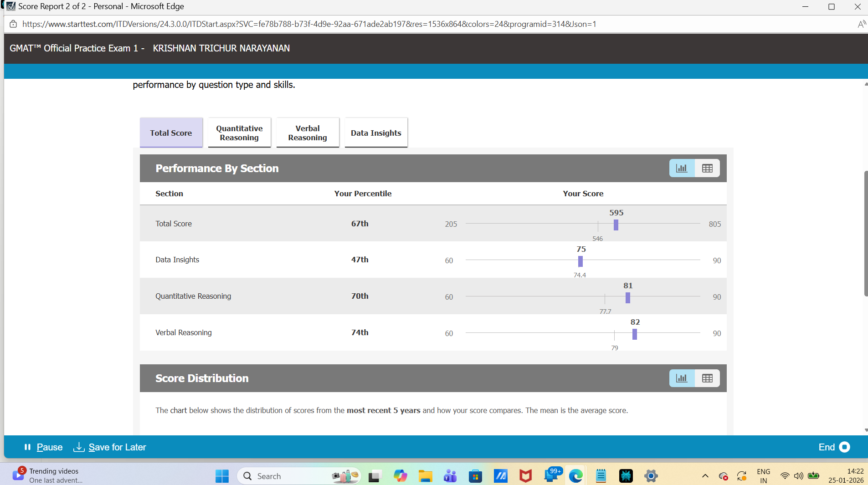This screenshot has width=868, height=485.
Task: Click the lock icon in the address bar
Action: [13, 24]
